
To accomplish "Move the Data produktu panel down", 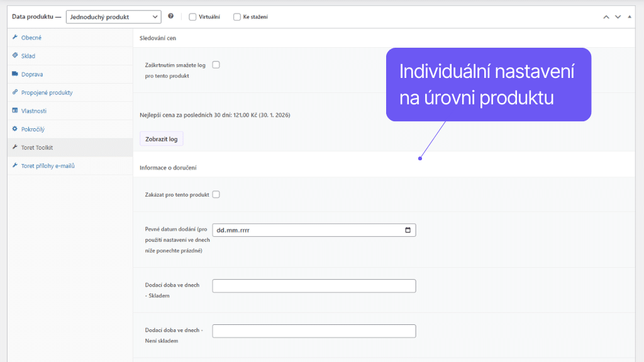I will point(618,17).
